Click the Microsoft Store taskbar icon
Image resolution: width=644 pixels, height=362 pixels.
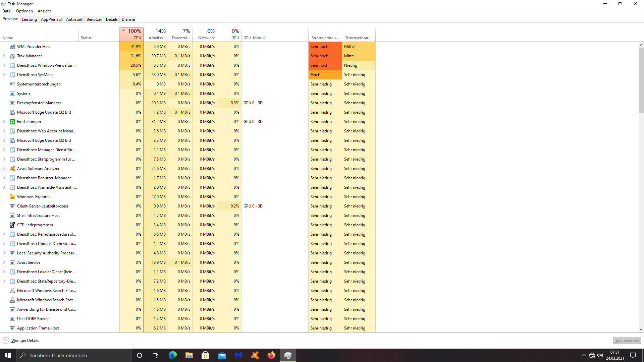click(x=205, y=355)
